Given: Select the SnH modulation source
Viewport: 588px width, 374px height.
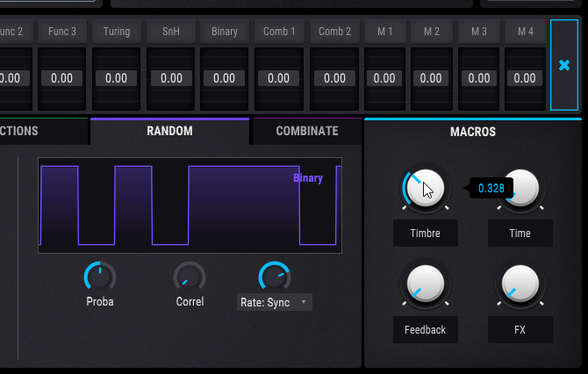Looking at the screenshot, I should tap(170, 31).
